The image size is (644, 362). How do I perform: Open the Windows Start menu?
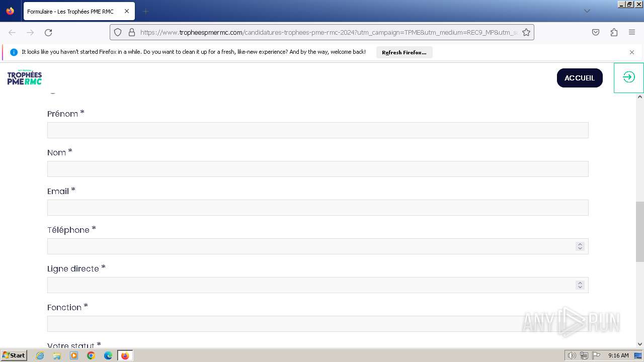pos(14,355)
